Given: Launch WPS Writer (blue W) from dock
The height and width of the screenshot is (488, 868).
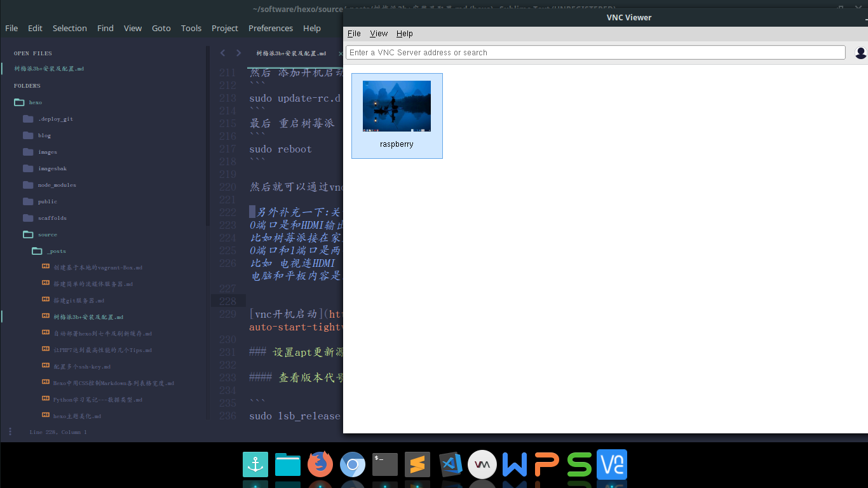Looking at the screenshot, I should tap(515, 464).
